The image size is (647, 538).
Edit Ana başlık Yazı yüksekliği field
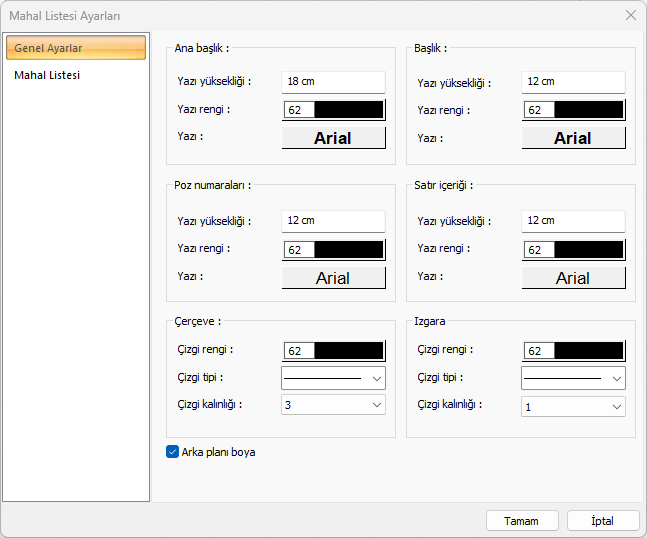coord(333,81)
